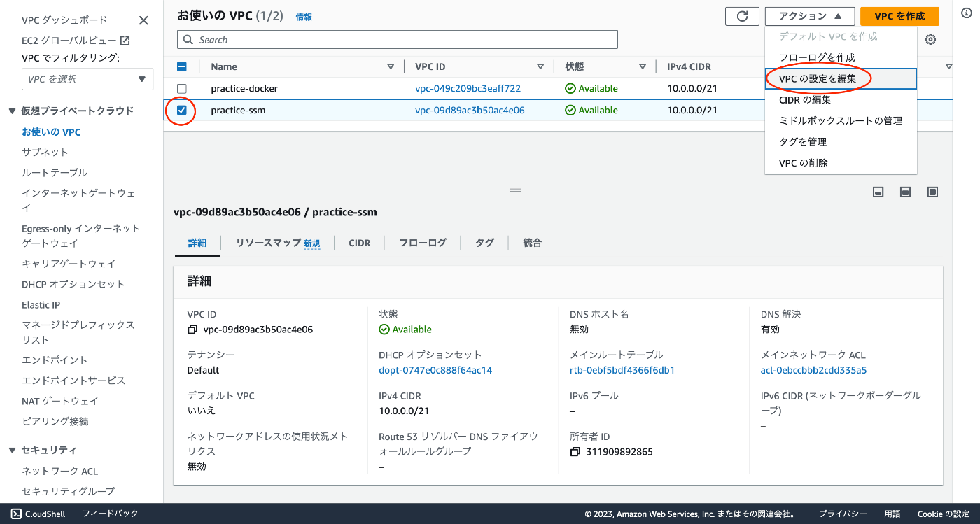The width and height of the screenshot is (980, 524).
Task: Open vpc-09d89ac3b50ac4e06 link in table
Action: click(470, 111)
